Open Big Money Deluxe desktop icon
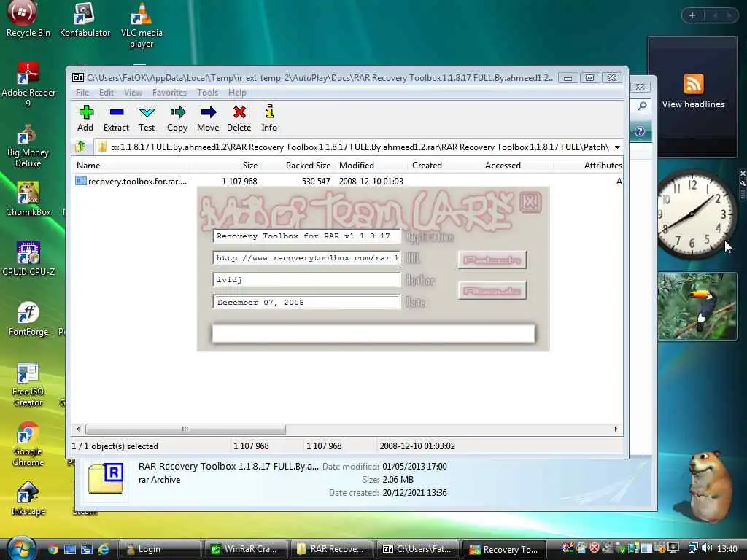The image size is (747, 560). coord(28,145)
